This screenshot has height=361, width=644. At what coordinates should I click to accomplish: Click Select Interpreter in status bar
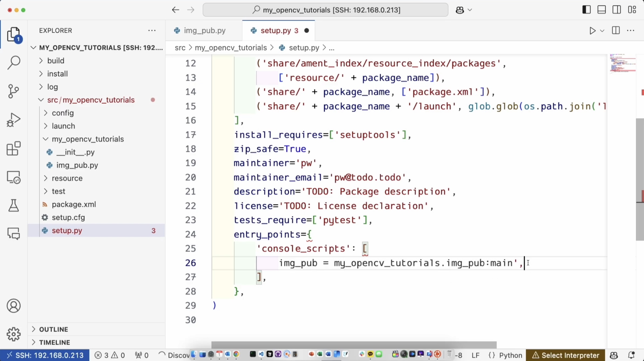(565, 355)
